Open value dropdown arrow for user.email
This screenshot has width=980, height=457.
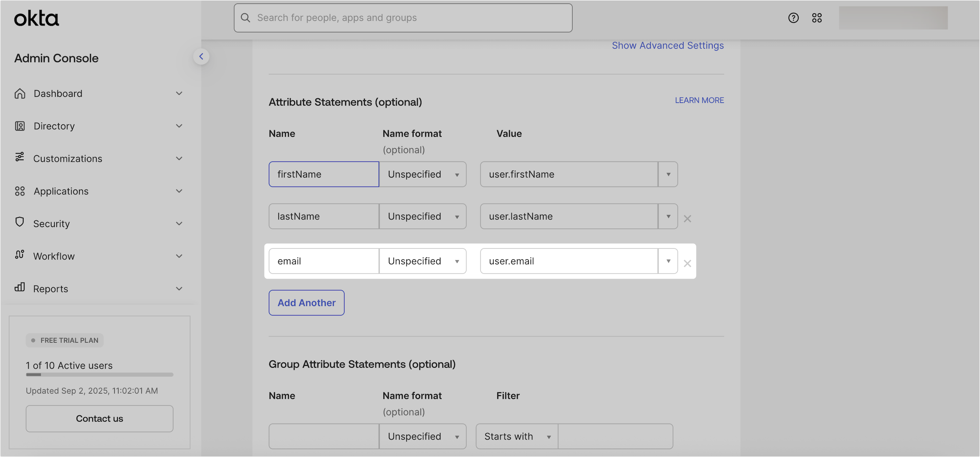pyautogui.click(x=668, y=261)
